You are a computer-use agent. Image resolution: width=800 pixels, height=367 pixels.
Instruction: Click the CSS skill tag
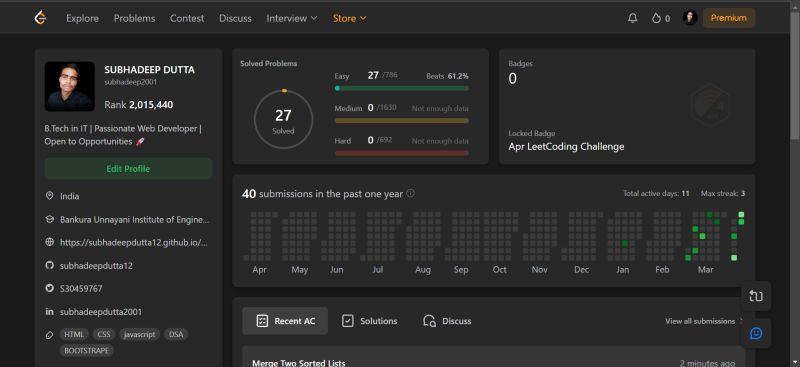point(104,335)
